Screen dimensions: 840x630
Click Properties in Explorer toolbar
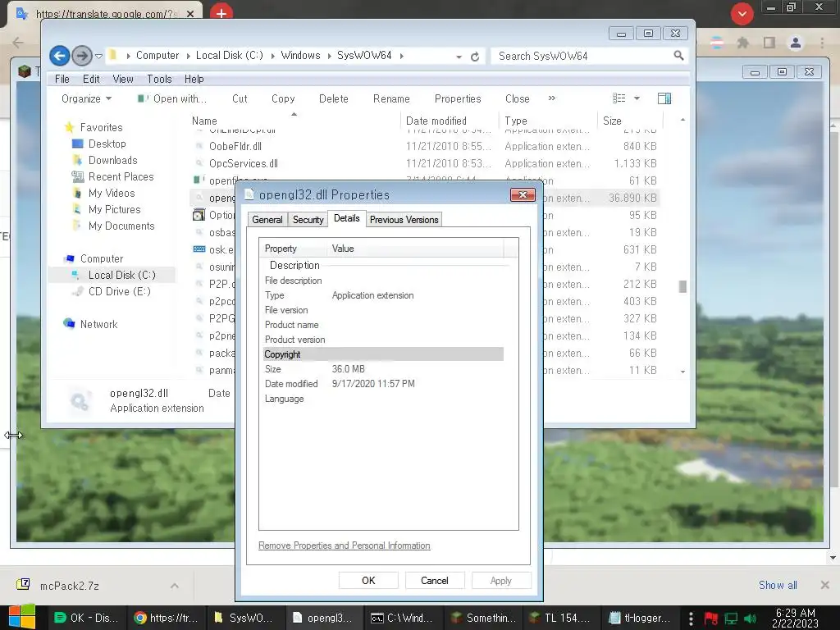coord(458,98)
